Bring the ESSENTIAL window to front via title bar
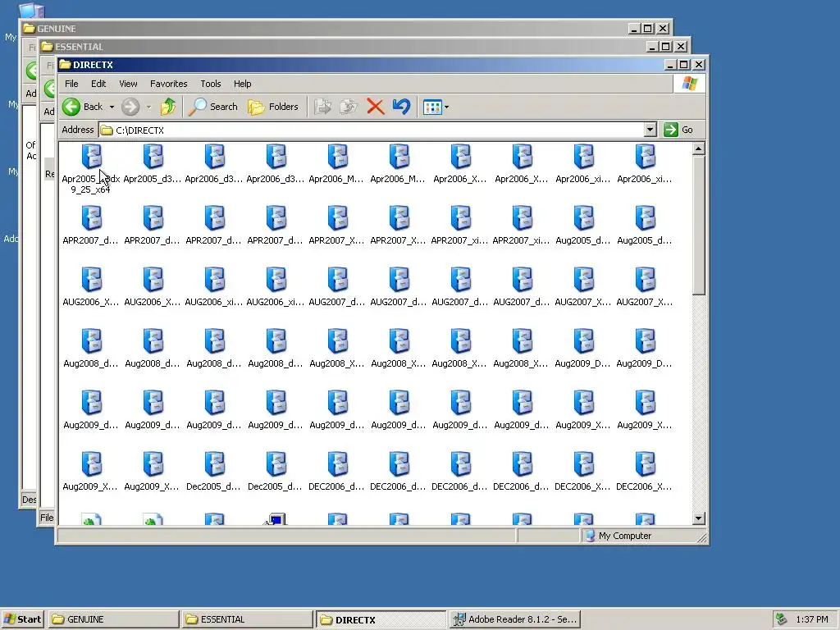 [343, 47]
